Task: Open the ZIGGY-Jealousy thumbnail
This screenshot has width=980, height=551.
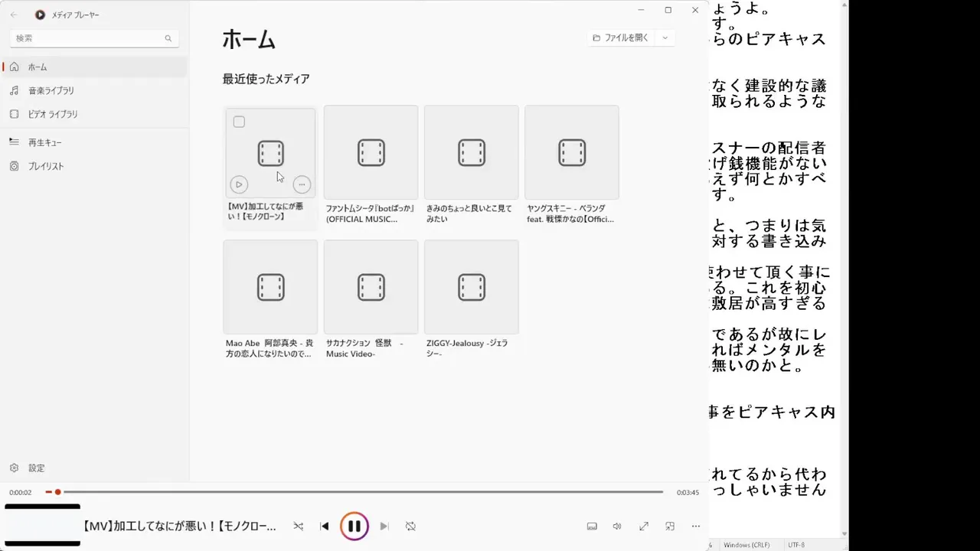Action: coord(471,287)
